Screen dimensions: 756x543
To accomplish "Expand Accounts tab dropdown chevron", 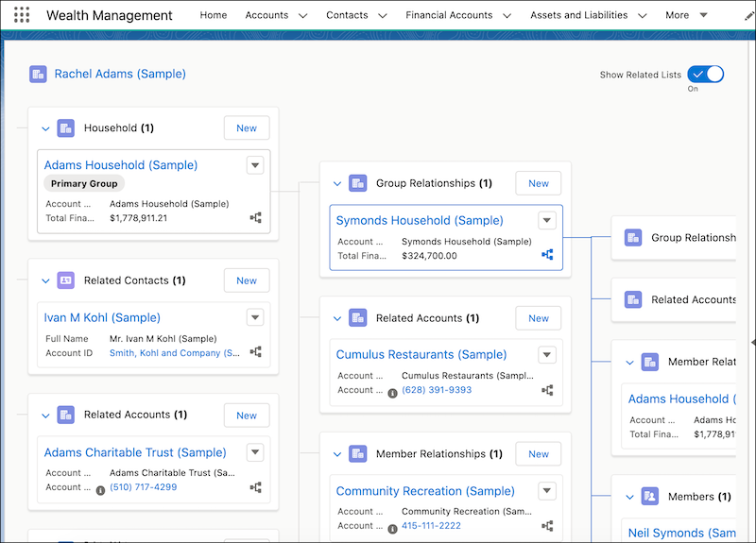I will (x=302, y=15).
